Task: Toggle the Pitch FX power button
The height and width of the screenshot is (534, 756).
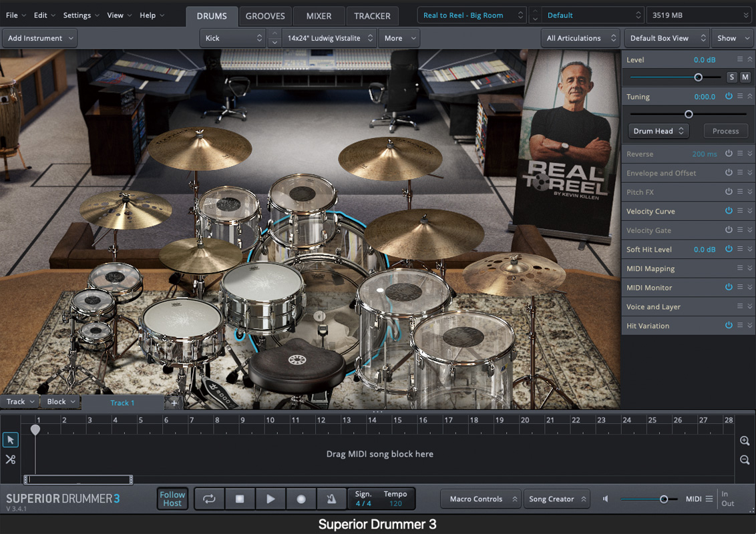Action: pos(729,192)
